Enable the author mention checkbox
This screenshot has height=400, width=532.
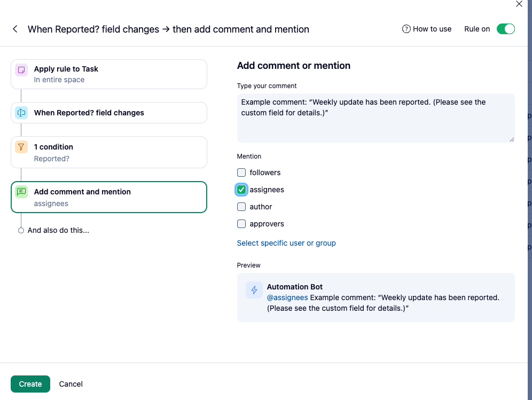pos(241,207)
